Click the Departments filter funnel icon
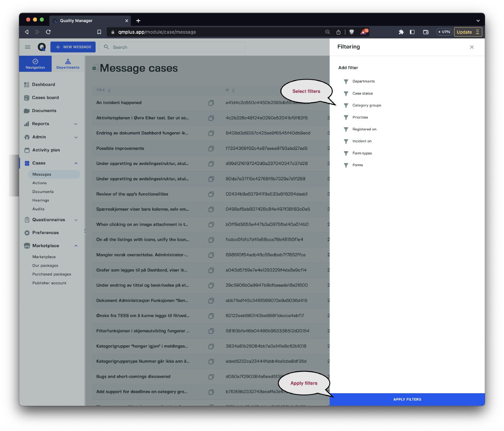Image resolution: width=504 pixels, height=431 pixels. pos(346,82)
